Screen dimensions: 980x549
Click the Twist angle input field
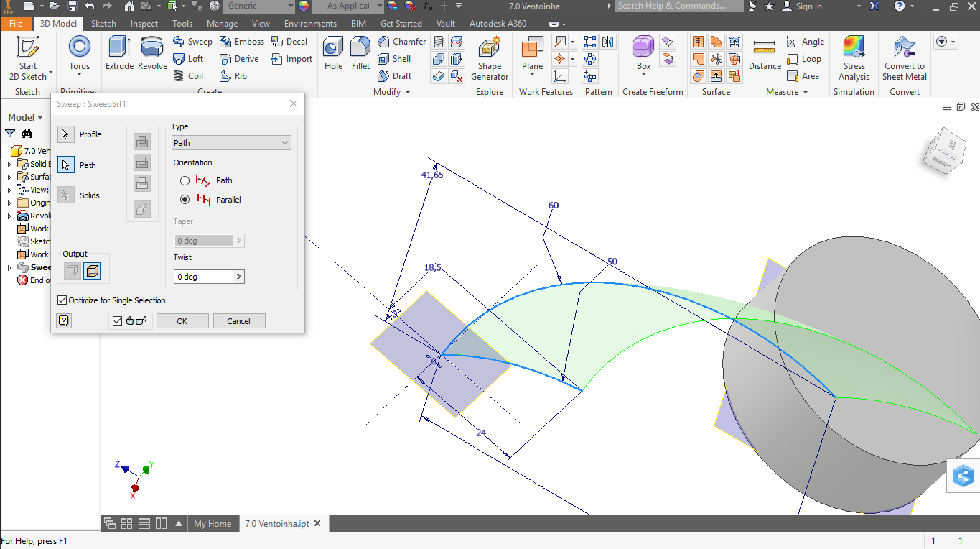(x=204, y=277)
